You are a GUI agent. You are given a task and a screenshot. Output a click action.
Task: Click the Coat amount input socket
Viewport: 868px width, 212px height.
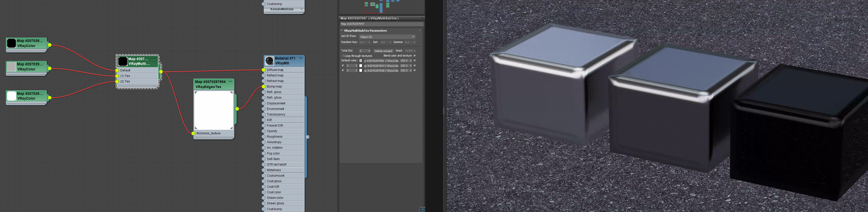pos(264,176)
